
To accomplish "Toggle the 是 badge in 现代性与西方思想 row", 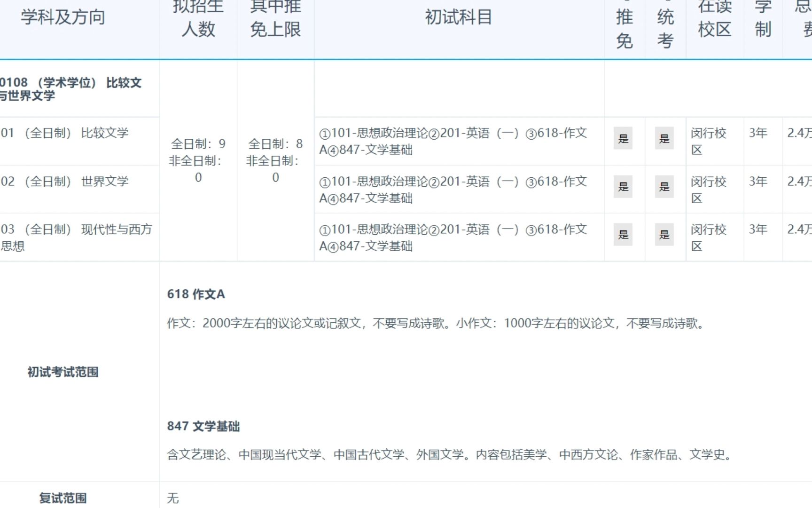I will [x=624, y=235].
